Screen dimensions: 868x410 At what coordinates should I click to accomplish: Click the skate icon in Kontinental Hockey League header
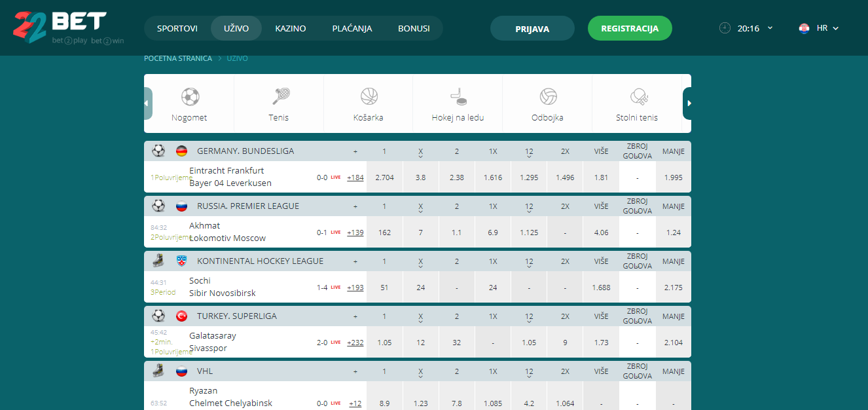pos(158,261)
